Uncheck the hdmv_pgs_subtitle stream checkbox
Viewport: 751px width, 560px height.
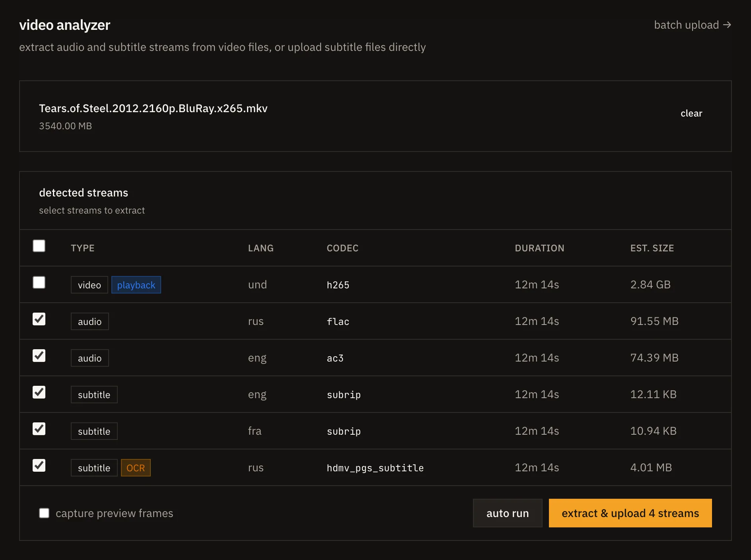pos(39,466)
